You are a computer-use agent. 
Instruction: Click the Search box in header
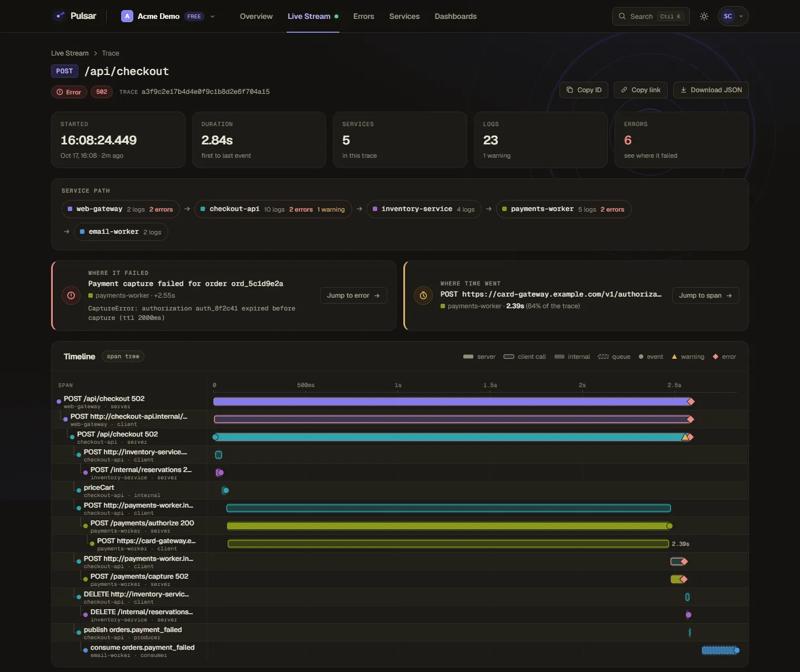651,17
